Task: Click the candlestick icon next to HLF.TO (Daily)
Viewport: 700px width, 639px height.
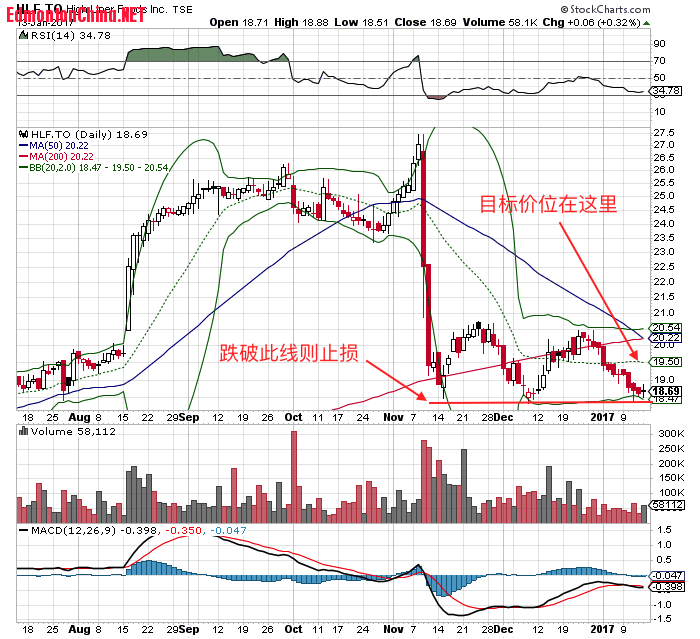Action: click(x=24, y=134)
